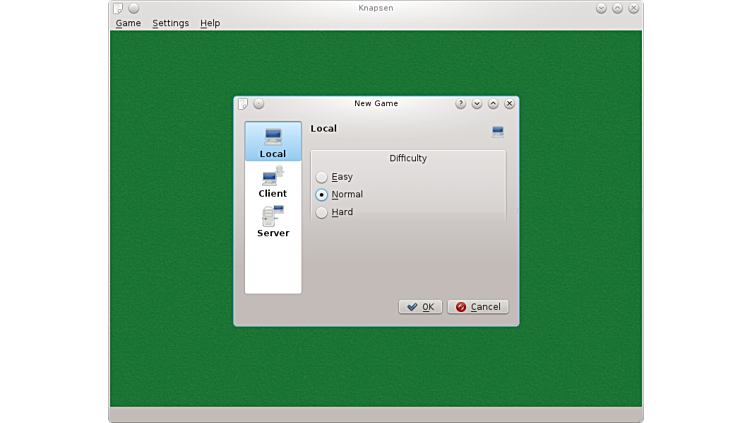The width and height of the screenshot is (752, 423).
Task: Select Normal difficulty
Action: coord(322,195)
